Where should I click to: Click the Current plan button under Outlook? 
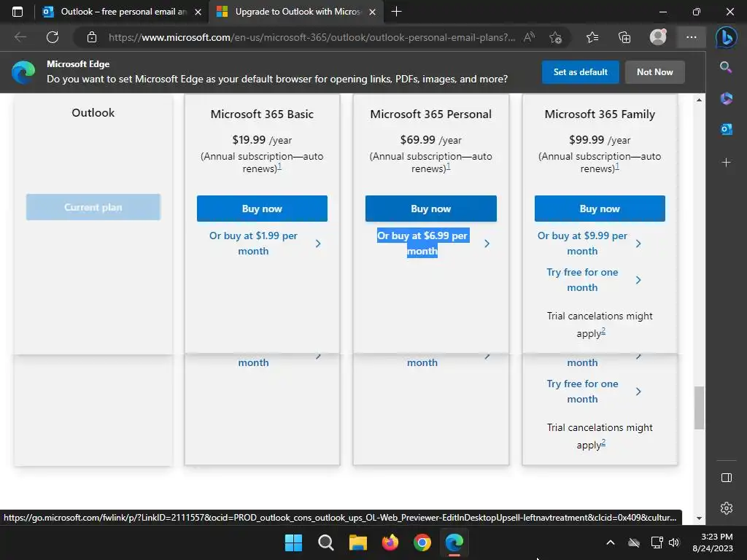coord(93,207)
